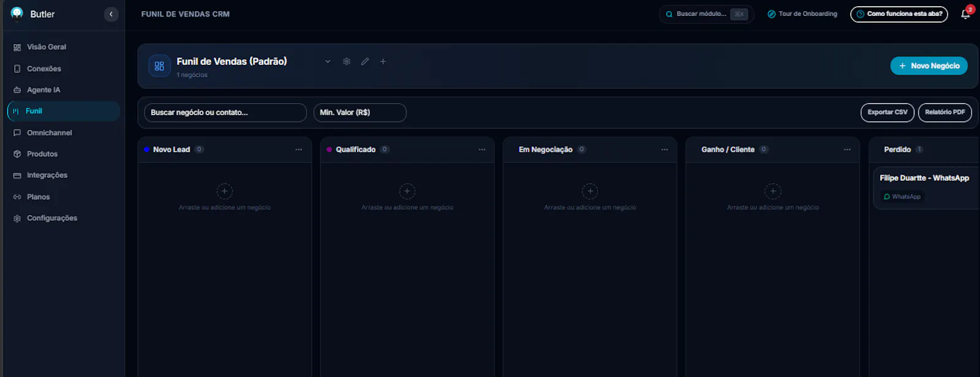Screen dimensions: 980x377
Task: Add a deal in the Em Negociação column
Action: [x=590, y=191]
